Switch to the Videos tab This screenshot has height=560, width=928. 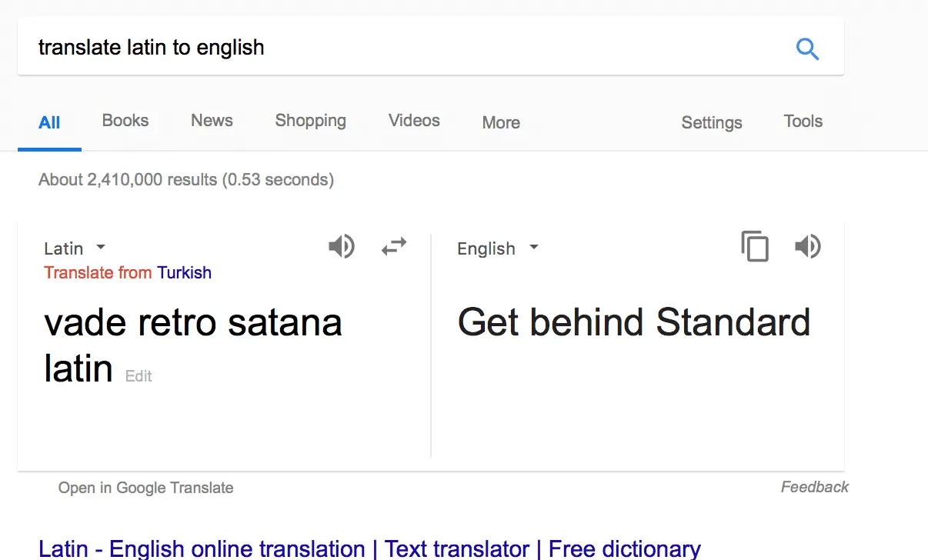tap(414, 121)
